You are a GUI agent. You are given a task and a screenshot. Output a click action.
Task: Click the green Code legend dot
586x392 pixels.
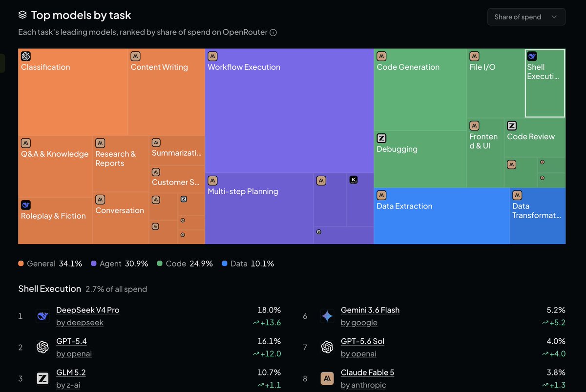point(160,264)
